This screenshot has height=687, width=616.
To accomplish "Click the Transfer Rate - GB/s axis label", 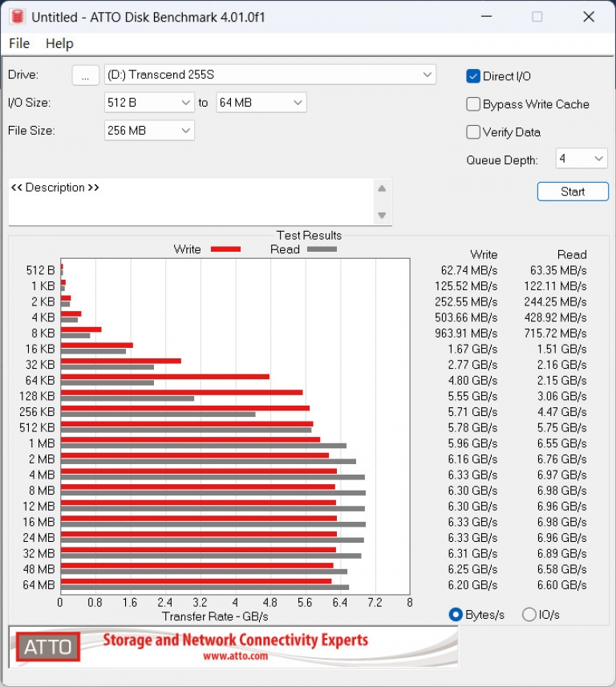I will (x=215, y=616).
